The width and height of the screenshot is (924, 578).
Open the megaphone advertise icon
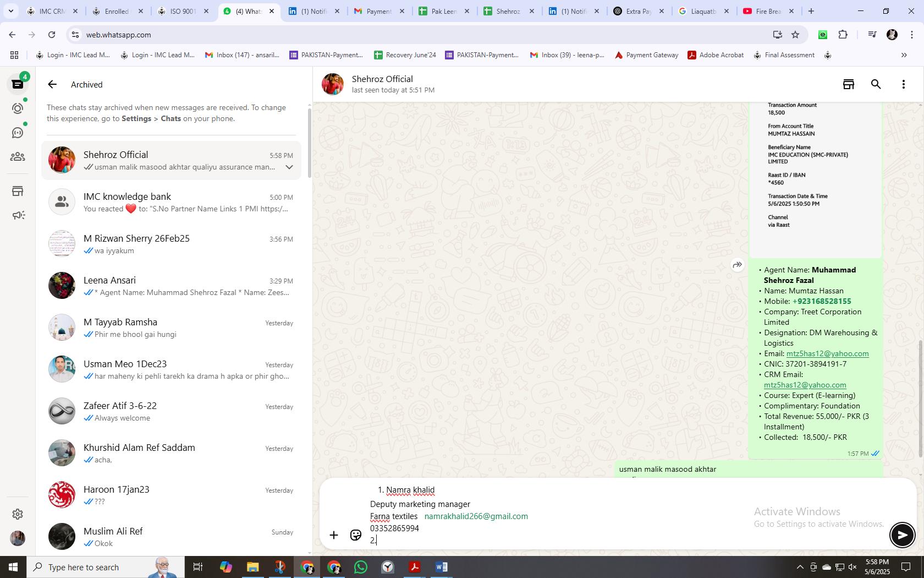click(x=18, y=215)
